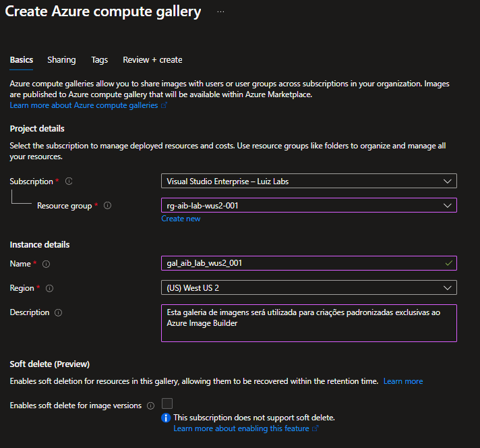Click the external link icon after compute galleries link
This screenshot has width=480, height=448.
pos(164,105)
